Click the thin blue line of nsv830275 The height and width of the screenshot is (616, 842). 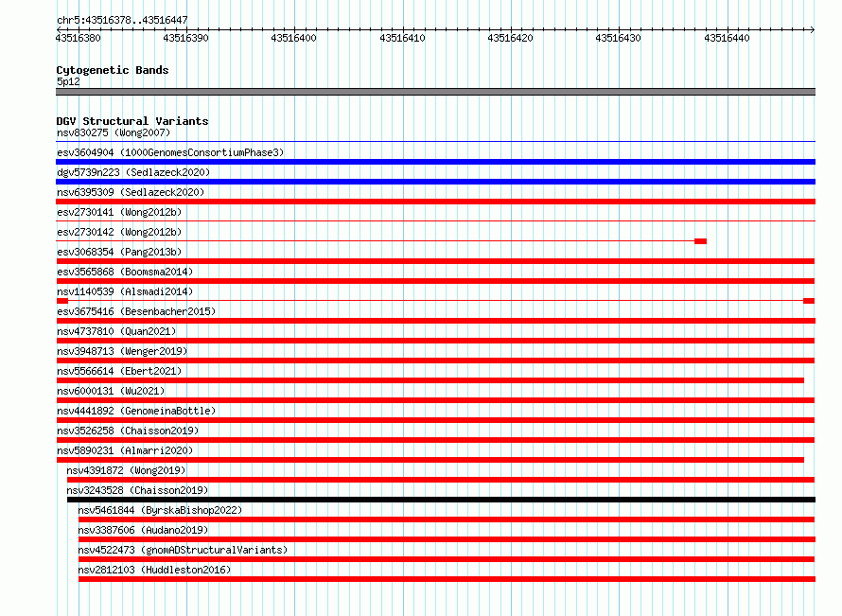tap(435, 142)
